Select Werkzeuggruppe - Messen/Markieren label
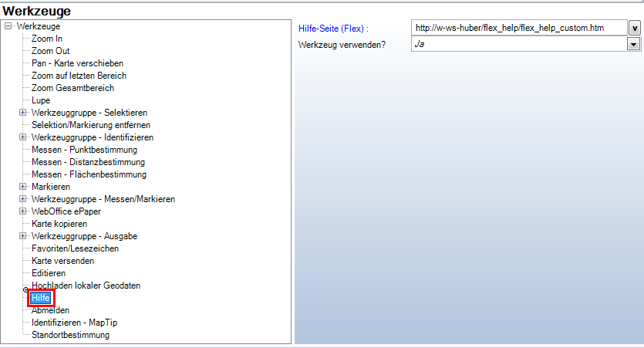The width and height of the screenshot is (644, 348). pyautogui.click(x=103, y=199)
